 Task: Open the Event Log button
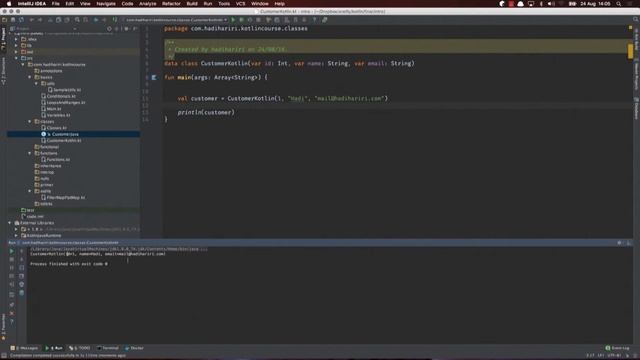(618, 348)
